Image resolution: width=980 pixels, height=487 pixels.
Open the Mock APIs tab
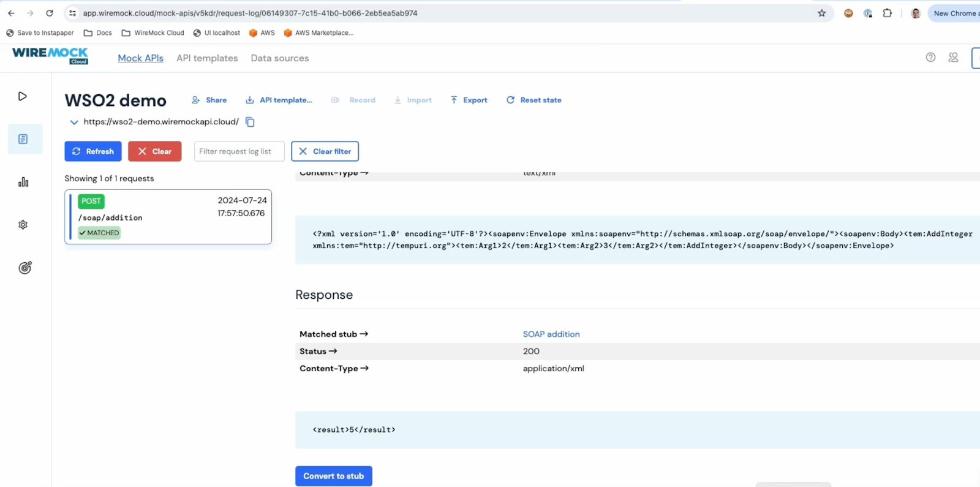click(x=141, y=58)
